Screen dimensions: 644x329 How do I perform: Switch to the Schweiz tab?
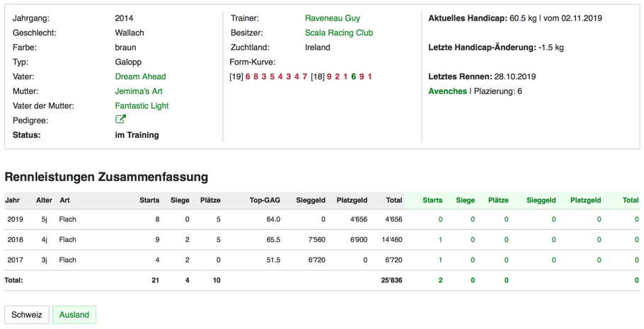click(x=27, y=315)
